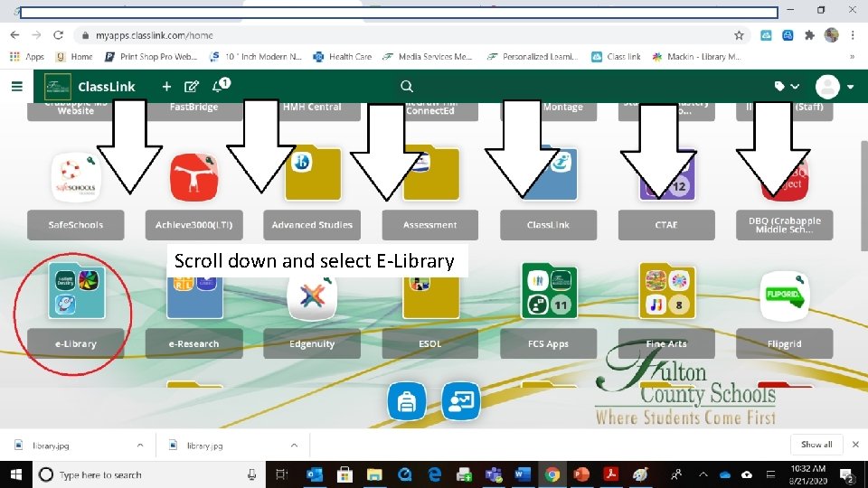Open the notifications bell
Screen dimensions: 868x488
(x=219, y=87)
